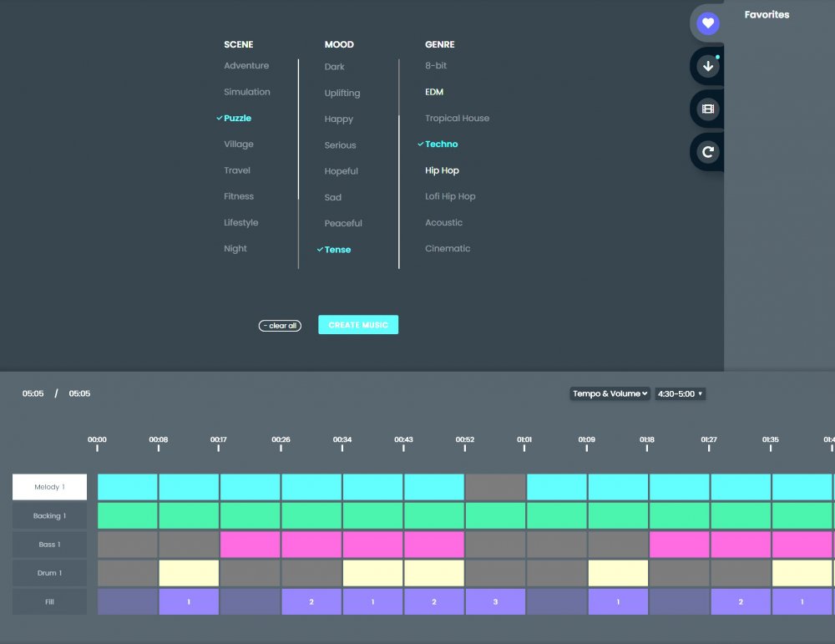Image resolution: width=835 pixels, height=644 pixels.
Task: Click the clear all button
Action: point(280,325)
